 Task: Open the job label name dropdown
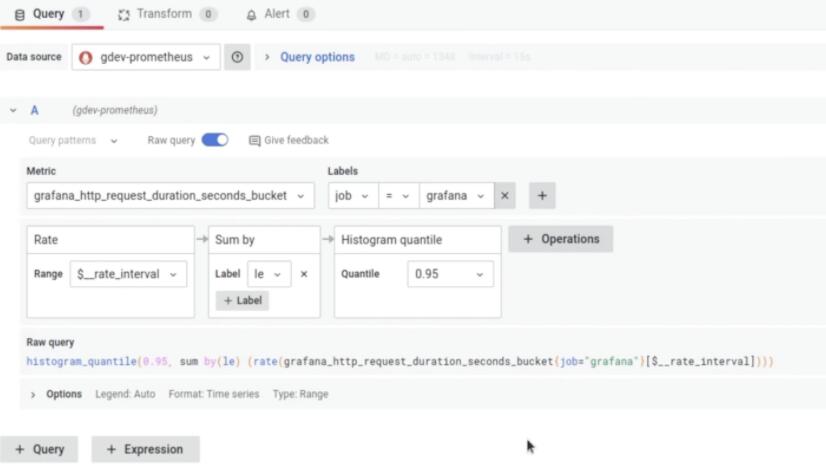pos(352,195)
